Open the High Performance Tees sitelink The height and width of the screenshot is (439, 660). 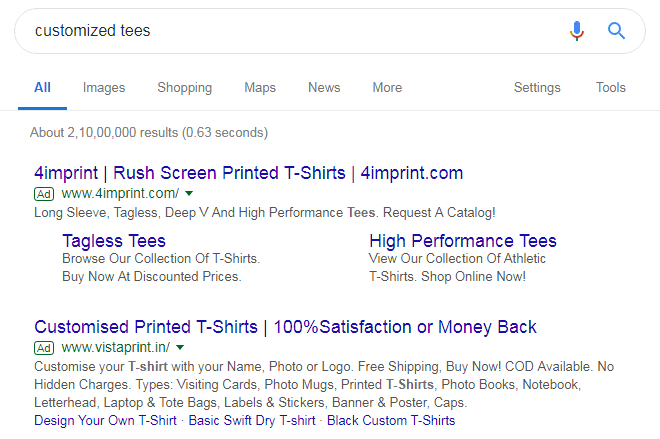pos(463,241)
